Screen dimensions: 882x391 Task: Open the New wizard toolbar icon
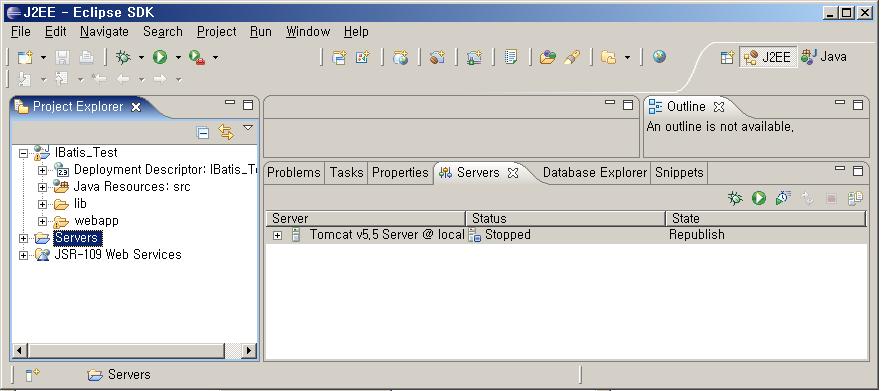tap(25, 57)
